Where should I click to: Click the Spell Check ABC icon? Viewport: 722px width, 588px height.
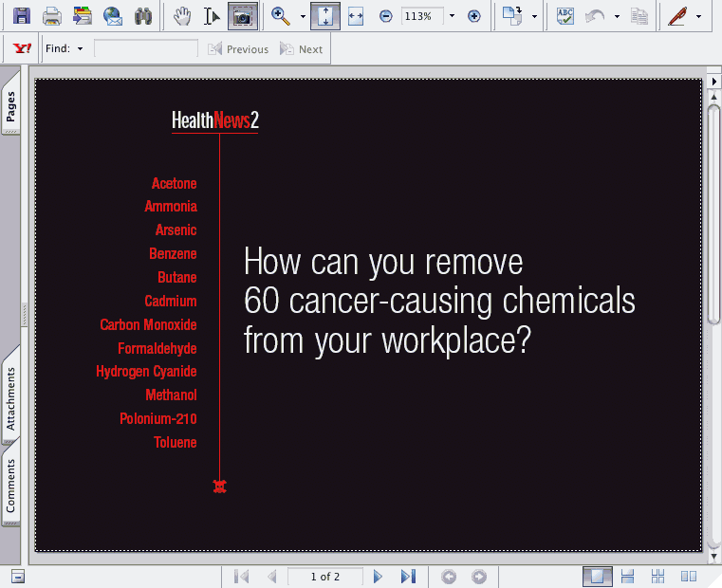[565, 16]
